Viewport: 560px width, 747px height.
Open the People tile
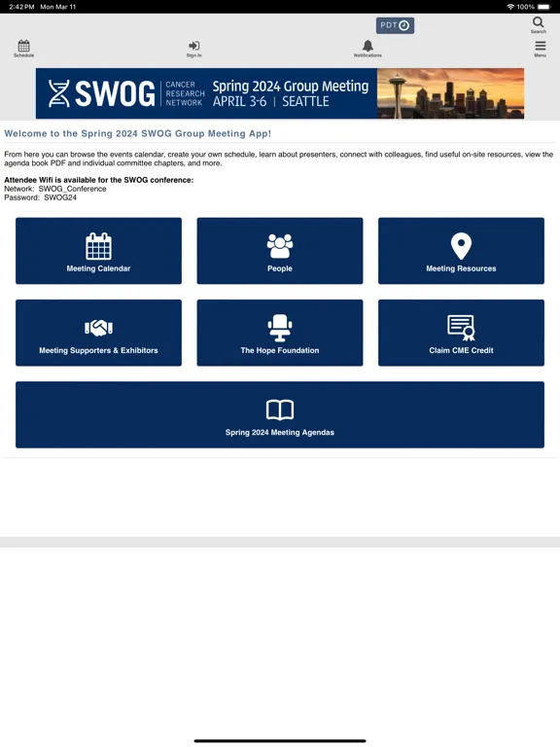point(280,251)
